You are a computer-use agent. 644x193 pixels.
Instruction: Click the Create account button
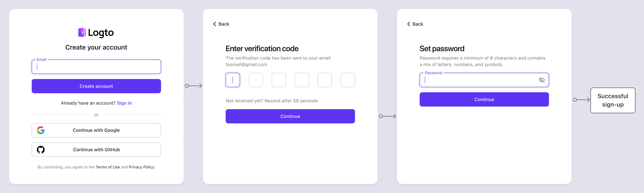pos(96,86)
